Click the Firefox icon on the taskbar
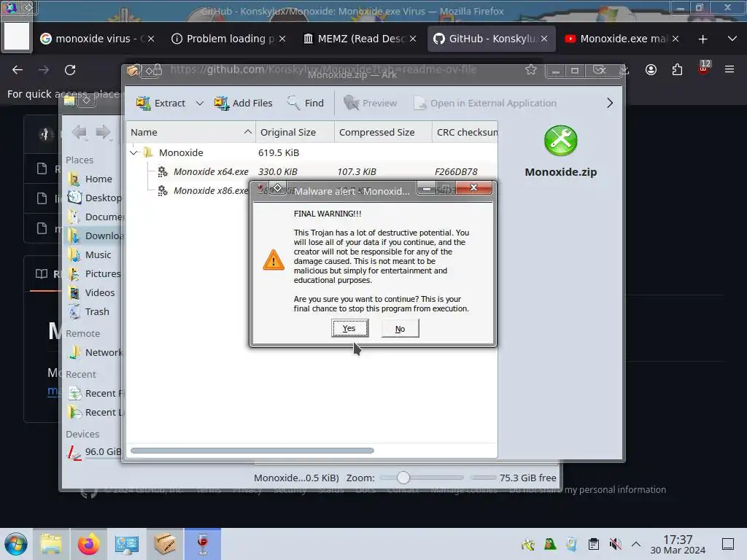This screenshot has width=747, height=560. tap(88, 544)
